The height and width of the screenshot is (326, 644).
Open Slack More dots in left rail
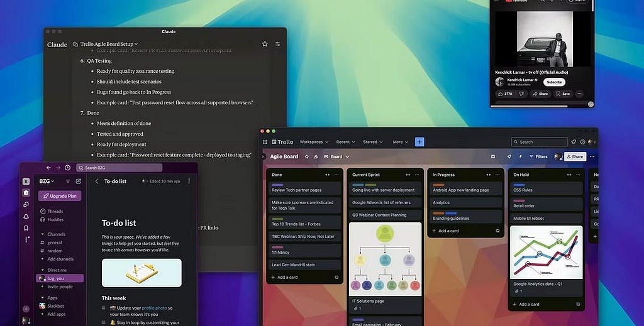(26, 239)
